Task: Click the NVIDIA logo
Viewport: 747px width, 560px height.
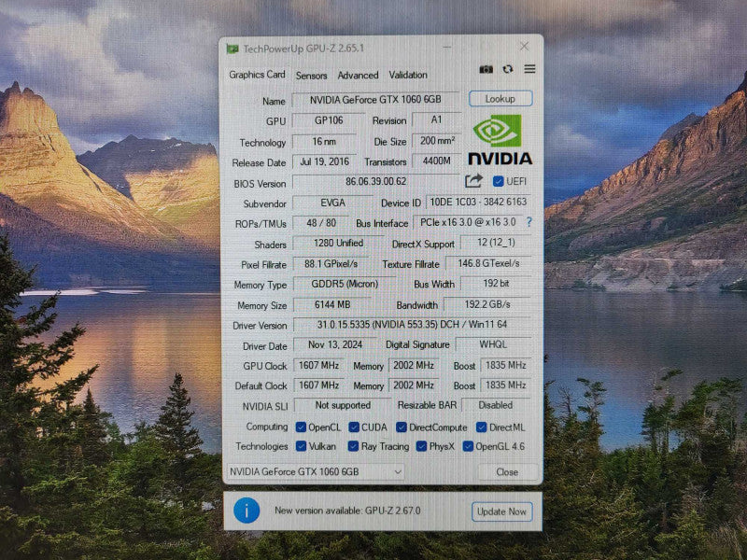Action: (x=500, y=140)
